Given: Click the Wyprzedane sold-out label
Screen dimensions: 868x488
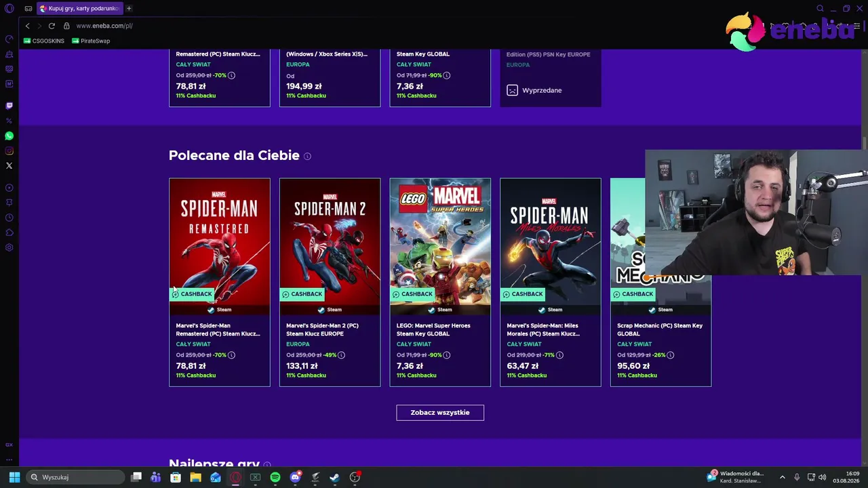Looking at the screenshot, I should pyautogui.click(x=542, y=90).
